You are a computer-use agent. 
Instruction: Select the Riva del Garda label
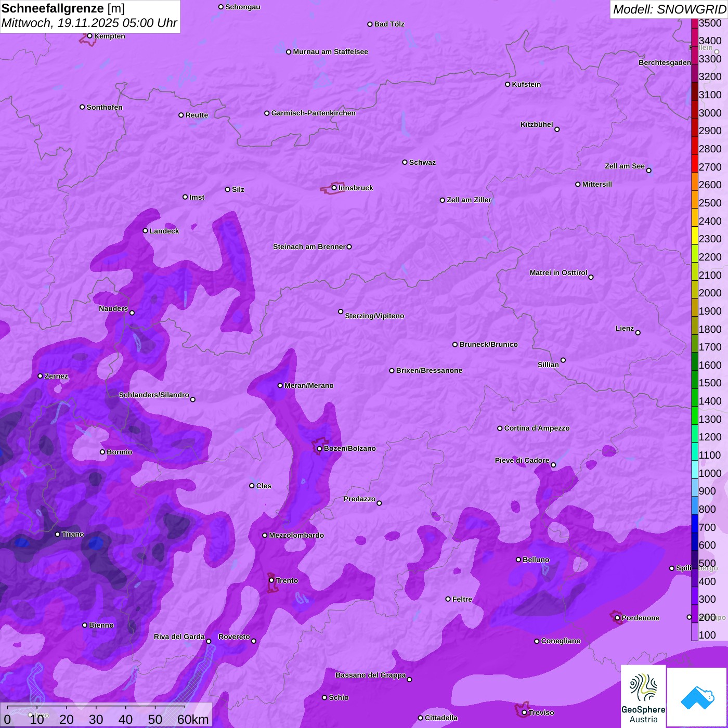(179, 636)
